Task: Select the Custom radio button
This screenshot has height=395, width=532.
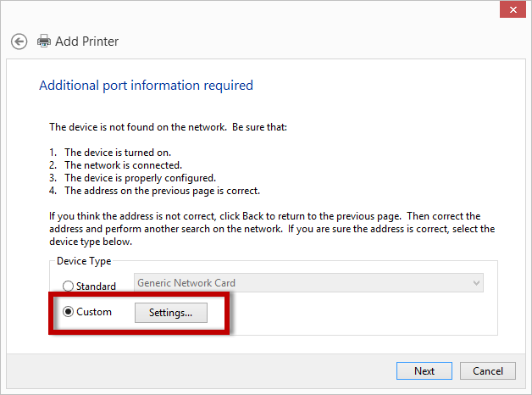Action: click(x=69, y=312)
